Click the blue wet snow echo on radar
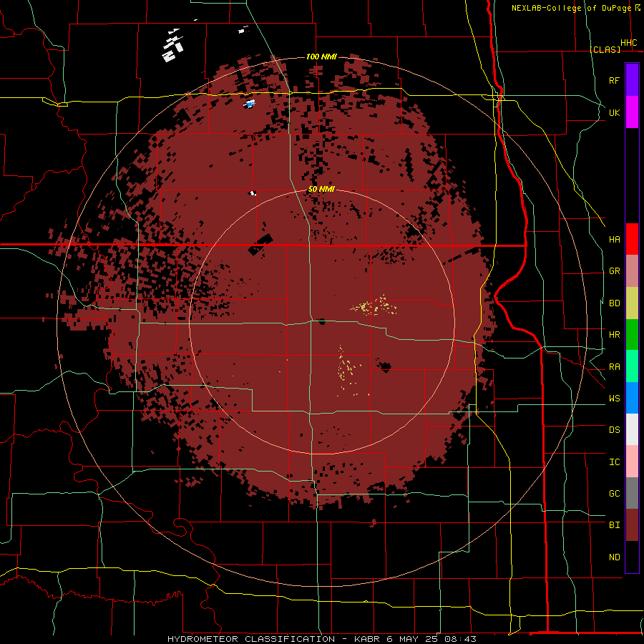The image size is (644, 644). coord(250,104)
